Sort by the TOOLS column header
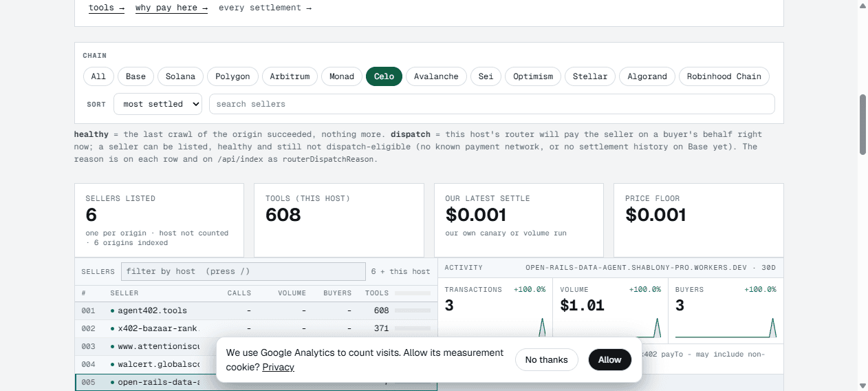Screen dimensions: 868x391 (x=377, y=293)
